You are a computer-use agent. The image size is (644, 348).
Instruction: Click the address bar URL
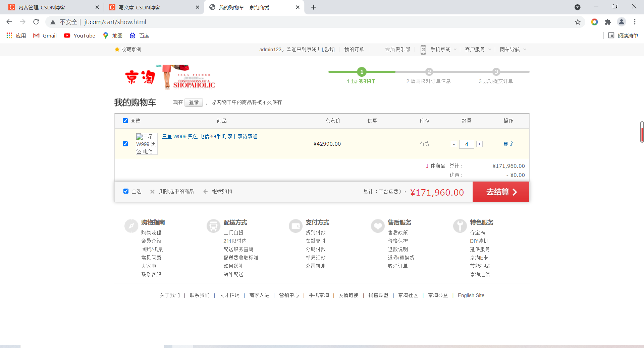click(x=115, y=22)
